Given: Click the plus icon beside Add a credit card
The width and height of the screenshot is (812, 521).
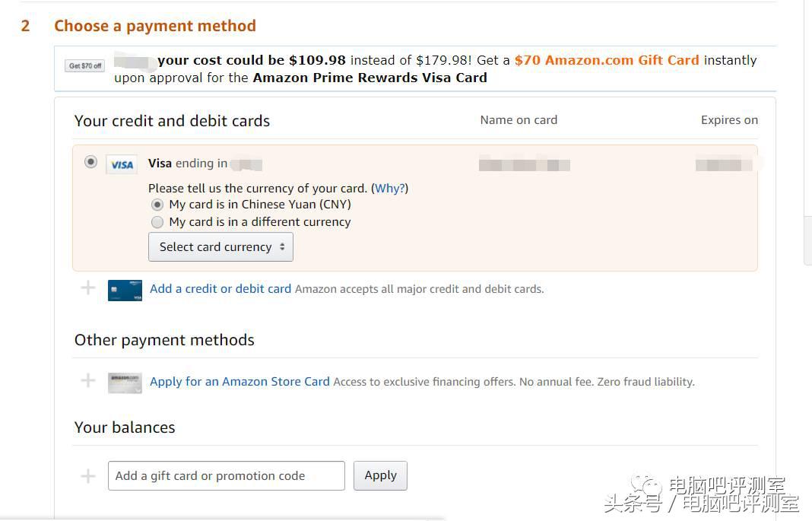Looking at the screenshot, I should 88,288.
